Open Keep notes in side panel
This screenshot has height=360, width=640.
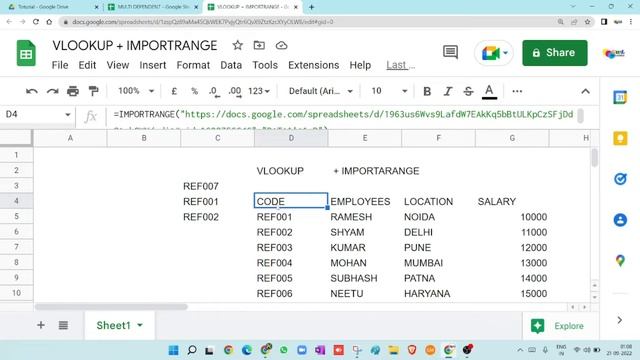(x=620, y=138)
